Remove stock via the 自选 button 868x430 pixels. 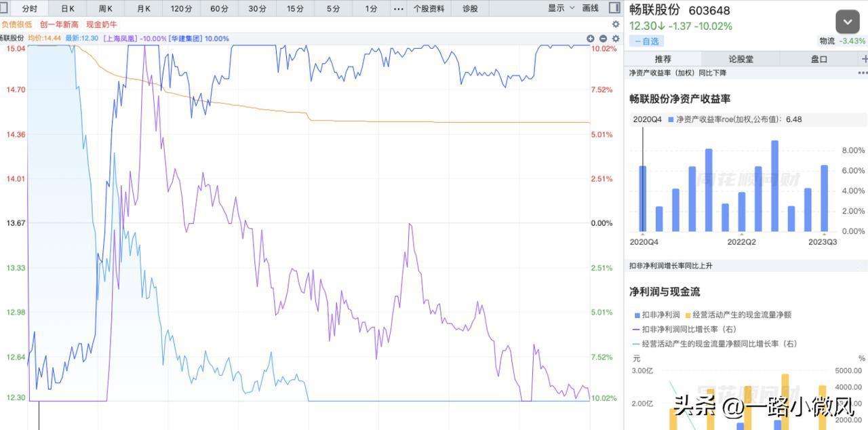(x=646, y=41)
